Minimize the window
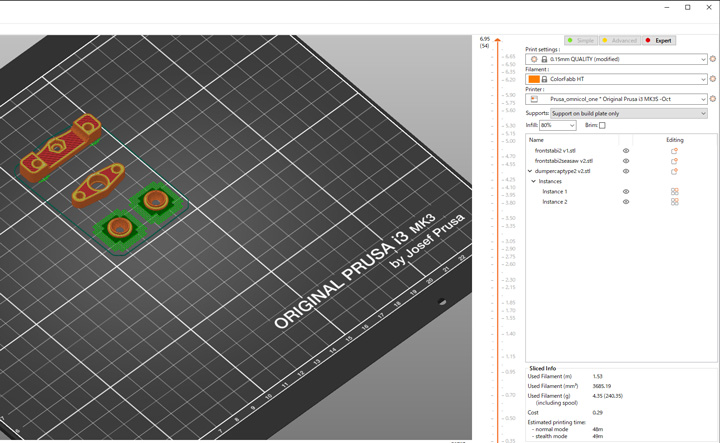720x443 pixels. (667, 7)
